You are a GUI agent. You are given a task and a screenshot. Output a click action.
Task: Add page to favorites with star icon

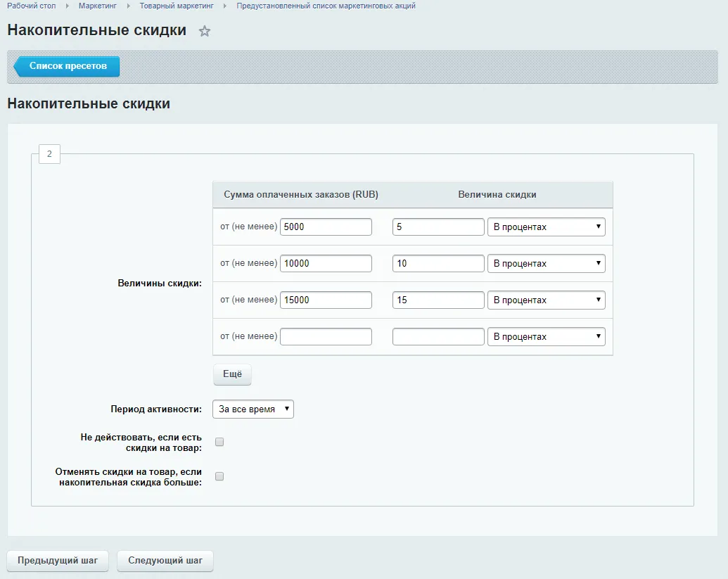(205, 32)
